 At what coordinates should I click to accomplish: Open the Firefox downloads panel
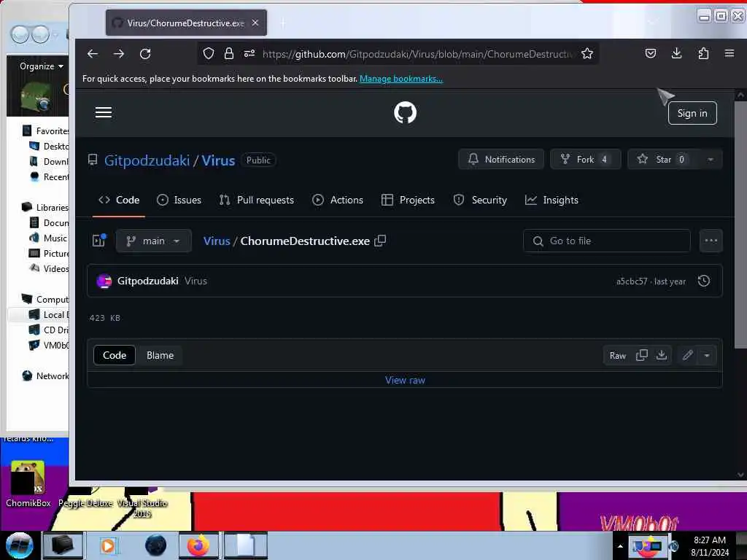pos(676,53)
